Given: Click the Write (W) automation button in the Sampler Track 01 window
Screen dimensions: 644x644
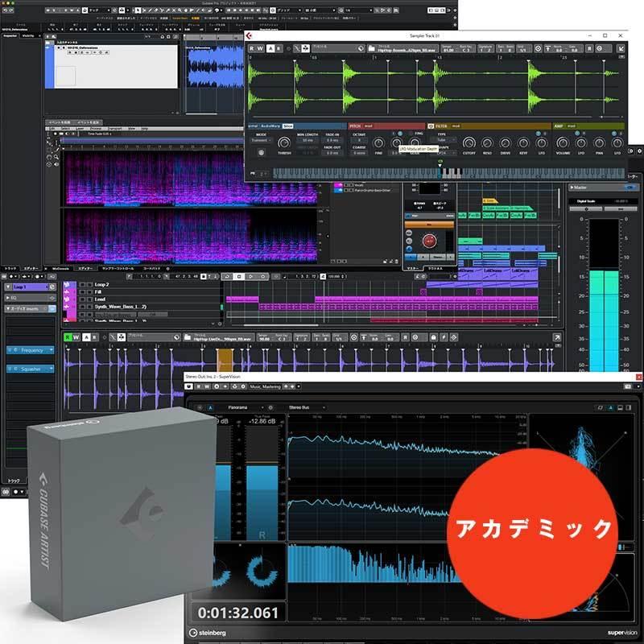Looking at the screenshot, I should coord(260,48).
